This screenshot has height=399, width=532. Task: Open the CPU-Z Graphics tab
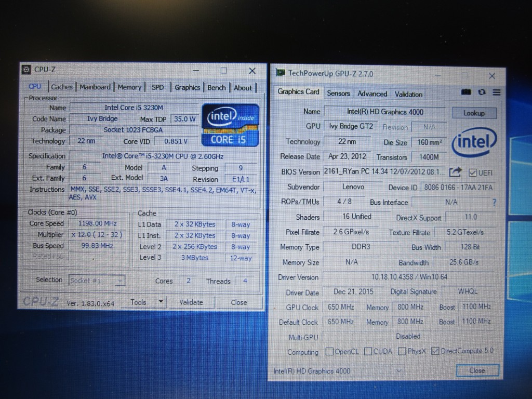(187, 87)
